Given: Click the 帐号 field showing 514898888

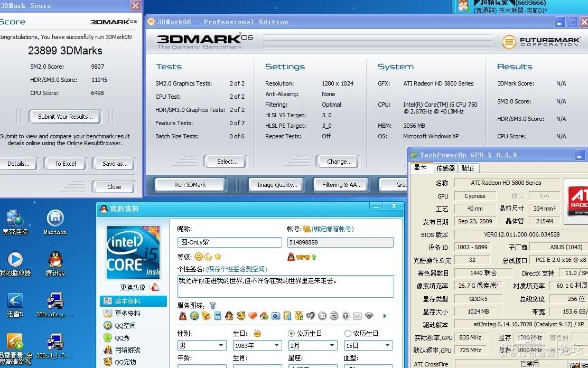Looking at the screenshot, I should pos(341,242).
